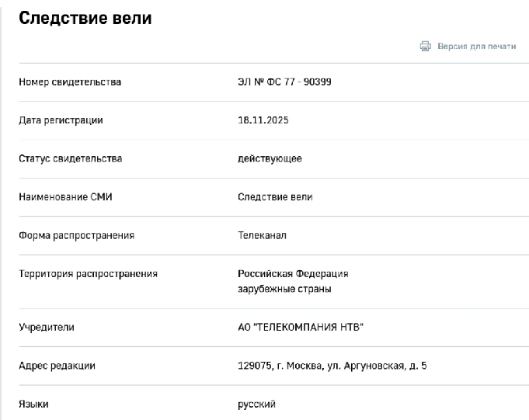
Task: Click the 'Телеканал' distribution form value
Action: [262, 235]
